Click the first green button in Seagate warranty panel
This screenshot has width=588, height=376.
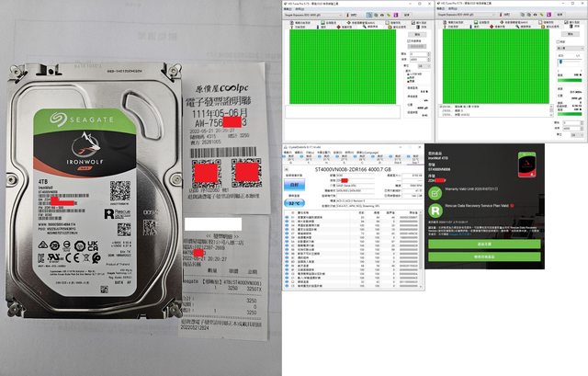(x=485, y=245)
